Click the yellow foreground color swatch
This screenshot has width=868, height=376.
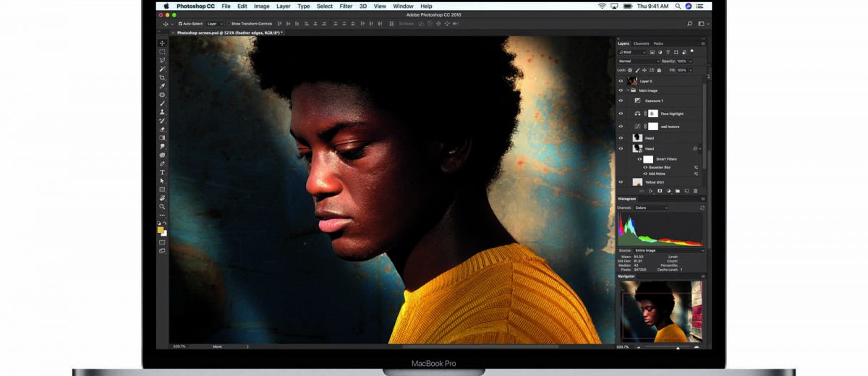161,229
